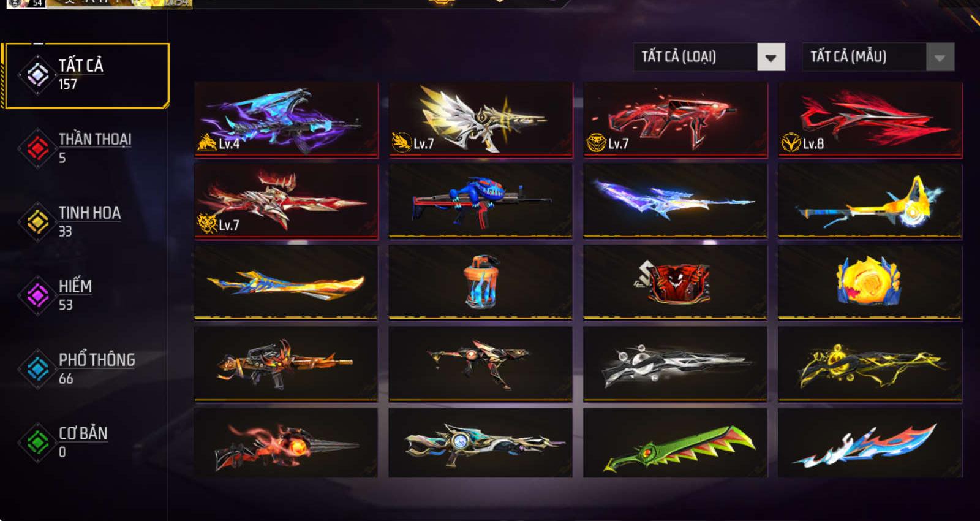Image resolution: width=980 pixels, height=521 pixels.
Task: Switch to the THẦN THOẠI category tab
Action: point(84,148)
